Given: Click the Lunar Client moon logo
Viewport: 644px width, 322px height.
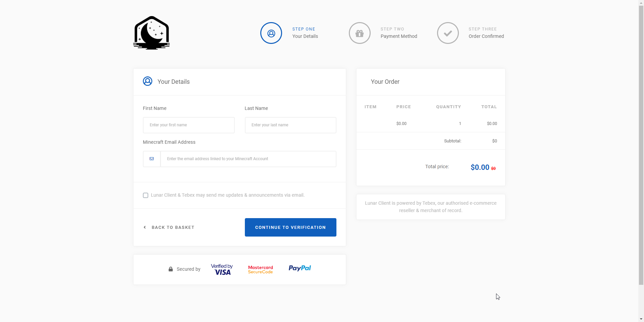Looking at the screenshot, I should (151, 33).
